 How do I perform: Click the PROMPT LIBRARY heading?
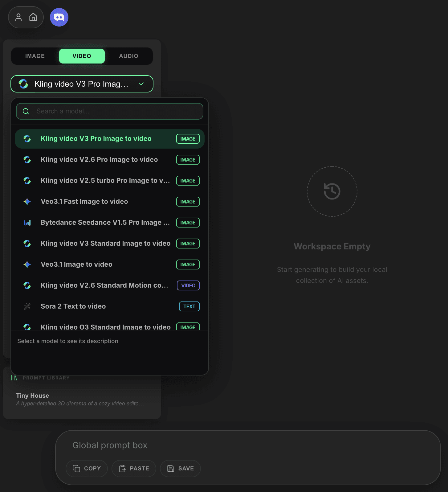46,378
